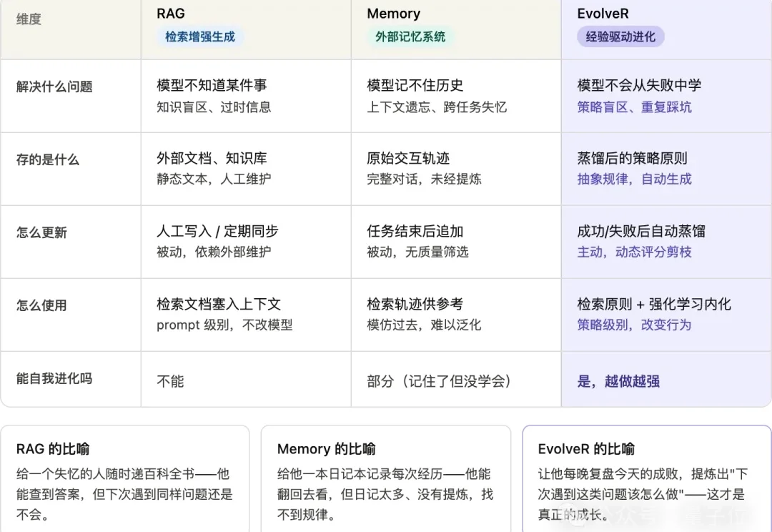Screen dimensions: 772x532
Task: Click the text 是，越做越强
Action: 618,381
